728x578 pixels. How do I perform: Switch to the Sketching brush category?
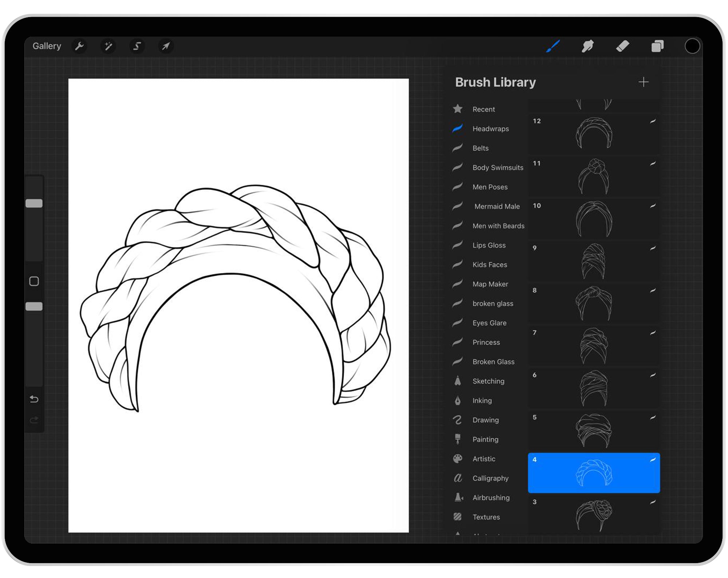point(488,381)
